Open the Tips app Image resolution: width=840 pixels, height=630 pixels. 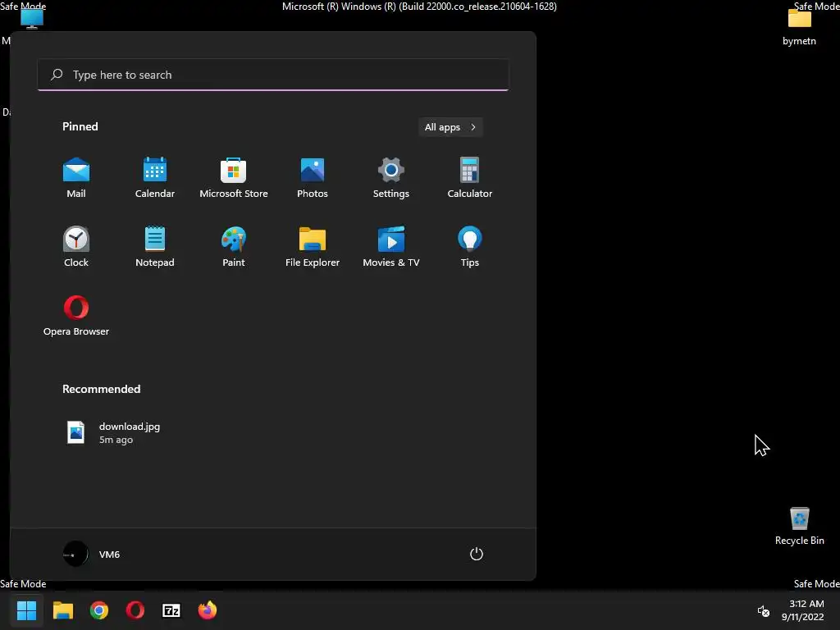(470, 247)
